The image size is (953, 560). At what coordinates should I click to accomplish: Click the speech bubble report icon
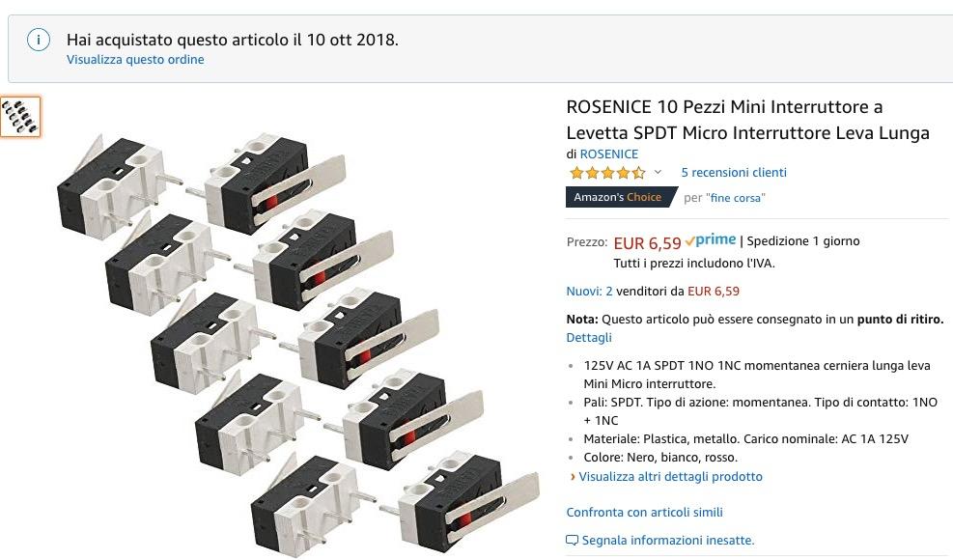(x=573, y=541)
